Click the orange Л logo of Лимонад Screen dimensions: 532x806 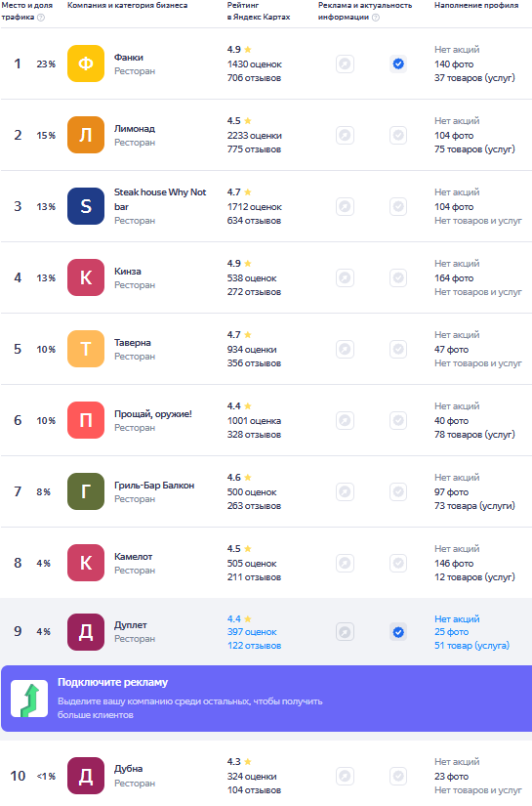pos(86,135)
